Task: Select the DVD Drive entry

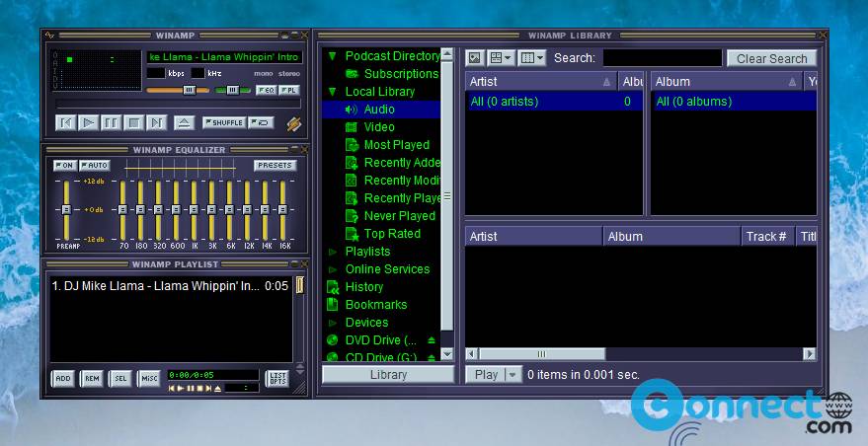Action: pos(372,339)
